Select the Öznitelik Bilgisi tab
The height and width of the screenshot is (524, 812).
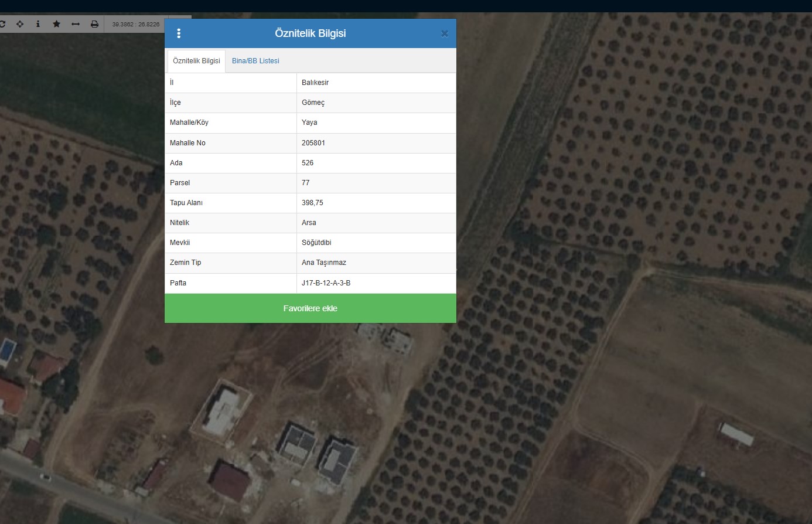coord(196,61)
